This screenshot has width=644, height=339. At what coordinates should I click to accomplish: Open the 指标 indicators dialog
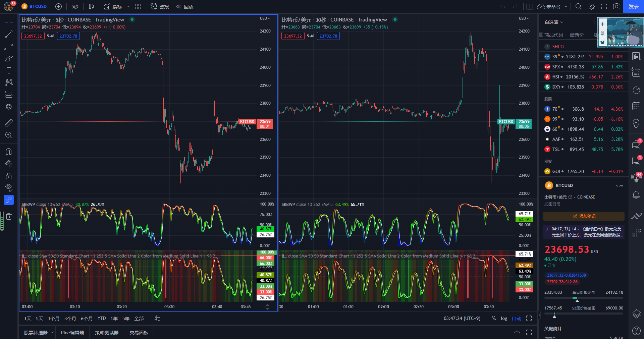(113, 6)
